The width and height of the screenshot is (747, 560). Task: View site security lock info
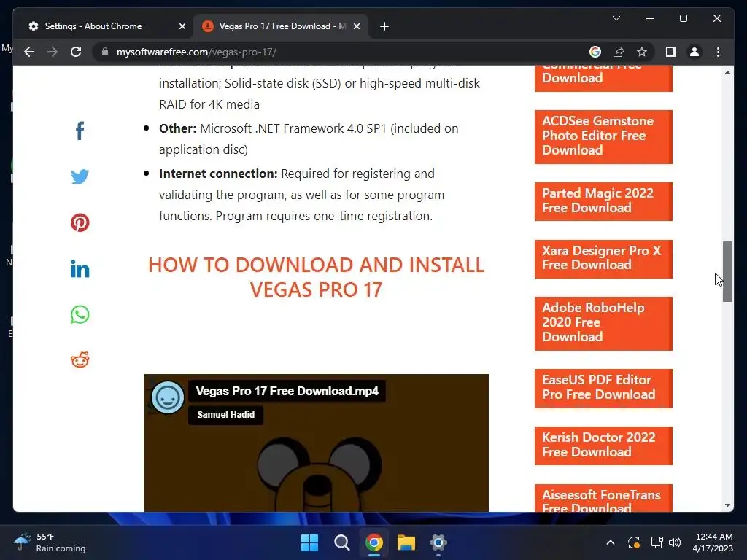(x=105, y=52)
